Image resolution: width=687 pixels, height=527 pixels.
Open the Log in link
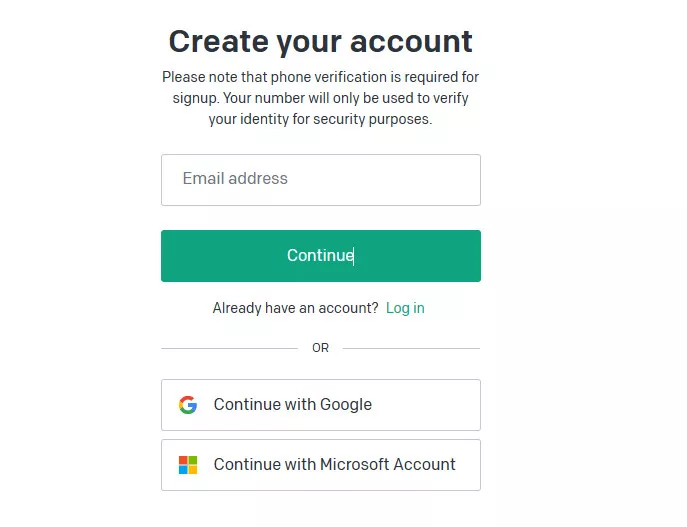[x=405, y=308]
